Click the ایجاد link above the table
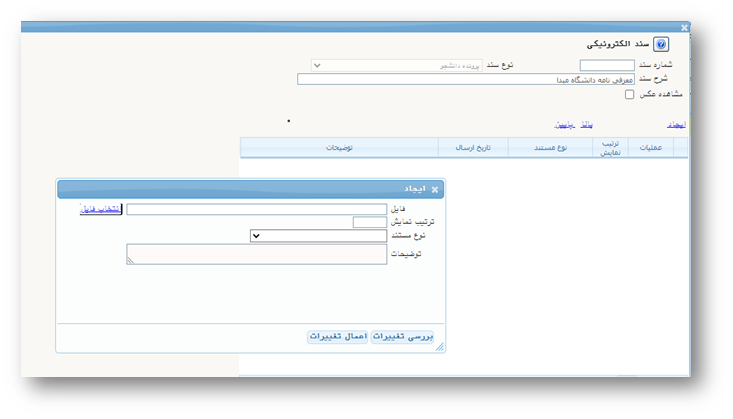 click(677, 125)
